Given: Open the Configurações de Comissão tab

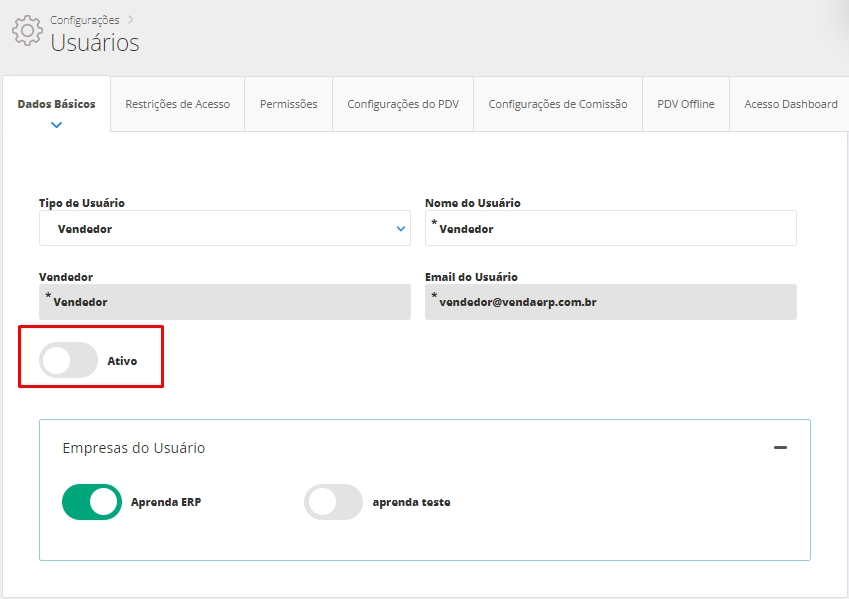Looking at the screenshot, I should [557, 104].
